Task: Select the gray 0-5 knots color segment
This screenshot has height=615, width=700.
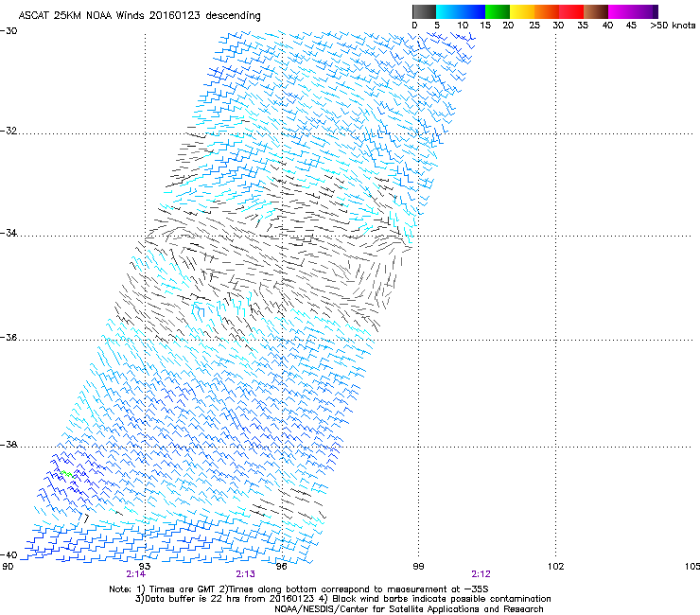Action: pyautogui.click(x=424, y=11)
